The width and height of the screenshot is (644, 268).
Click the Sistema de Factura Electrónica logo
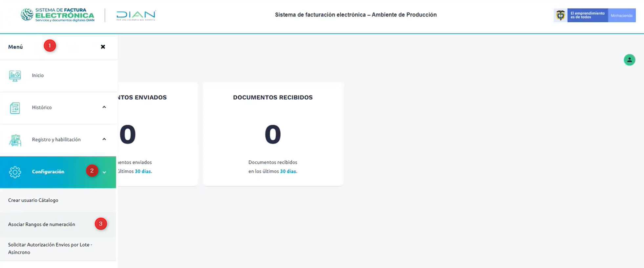coord(57,15)
